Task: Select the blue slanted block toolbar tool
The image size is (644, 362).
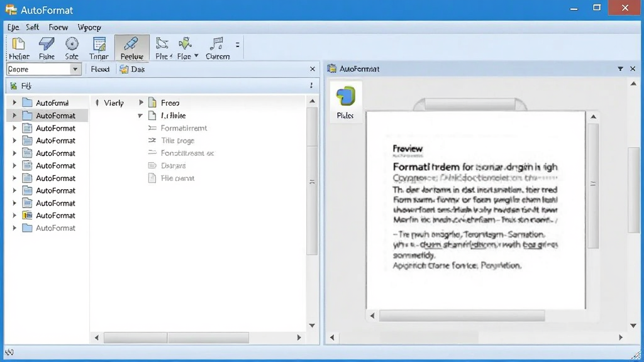Action: [x=47, y=43]
